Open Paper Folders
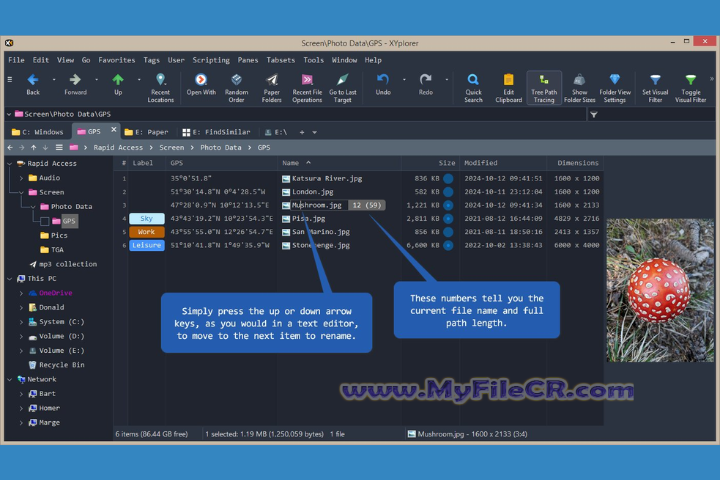 (x=271, y=88)
